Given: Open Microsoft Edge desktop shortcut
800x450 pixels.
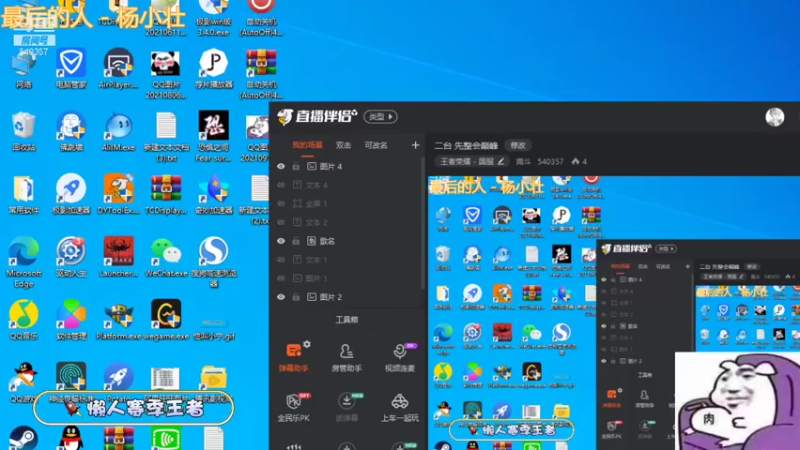Looking at the screenshot, I should click(x=23, y=262).
